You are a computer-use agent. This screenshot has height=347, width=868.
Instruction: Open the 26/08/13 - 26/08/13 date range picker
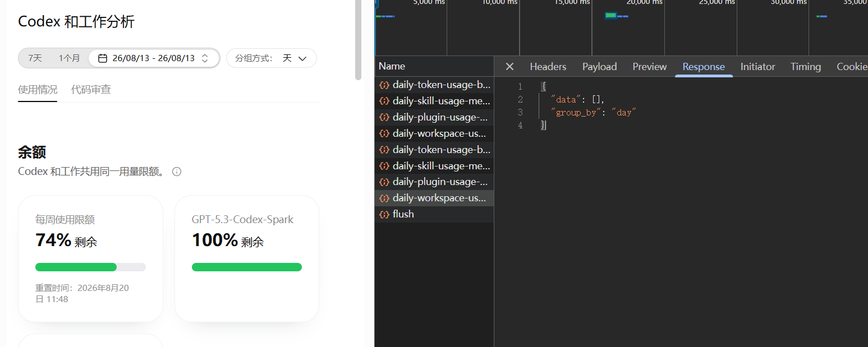point(154,58)
